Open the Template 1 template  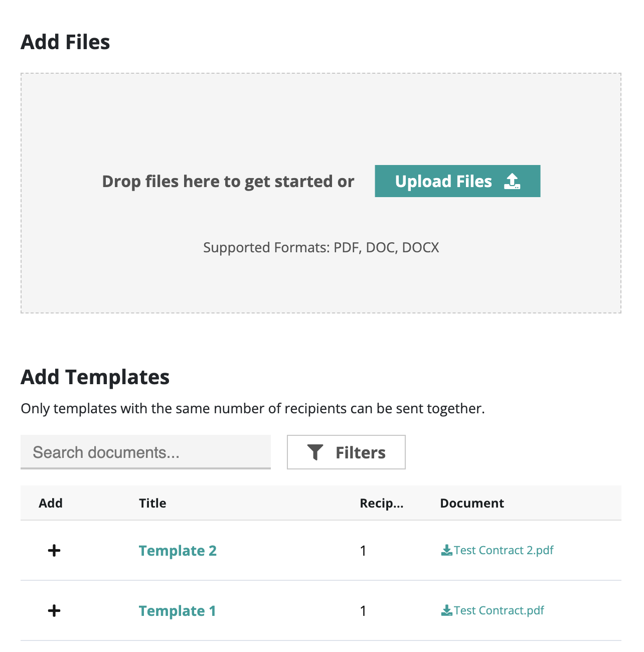point(177,611)
